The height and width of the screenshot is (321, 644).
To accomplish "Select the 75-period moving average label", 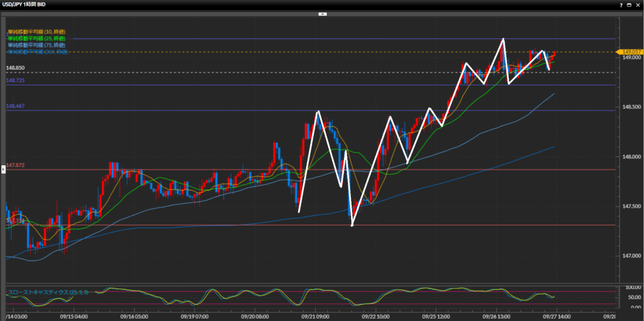I will click(x=37, y=45).
